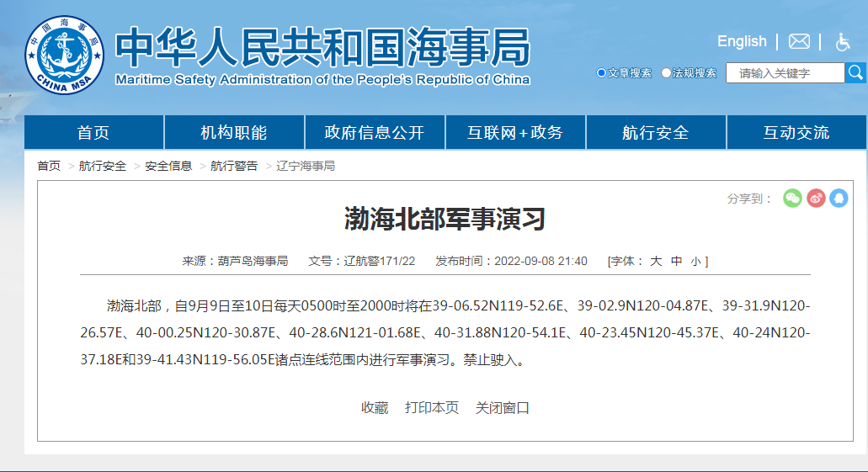Click the source text 葫芦岛海事局
Viewport: 868px width, 472px height.
pyautogui.click(x=253, y=261)
